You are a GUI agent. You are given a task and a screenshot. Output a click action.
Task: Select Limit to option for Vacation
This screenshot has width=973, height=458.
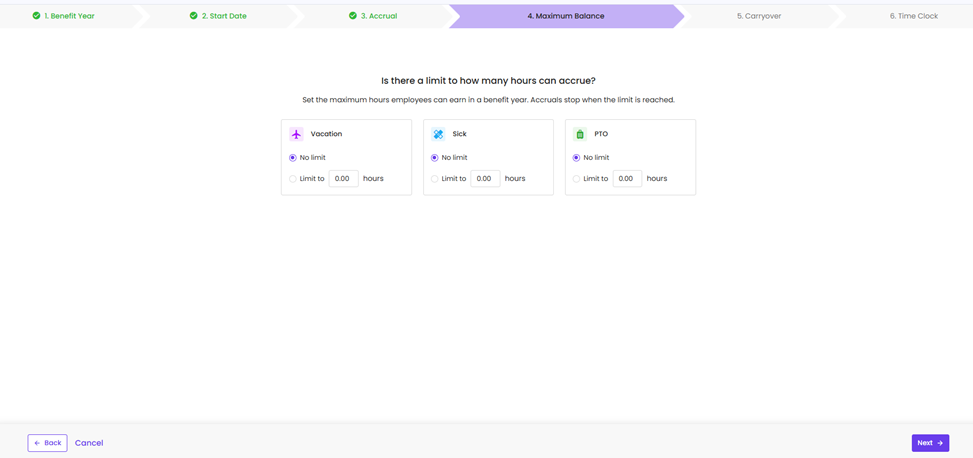pos(293,179)
